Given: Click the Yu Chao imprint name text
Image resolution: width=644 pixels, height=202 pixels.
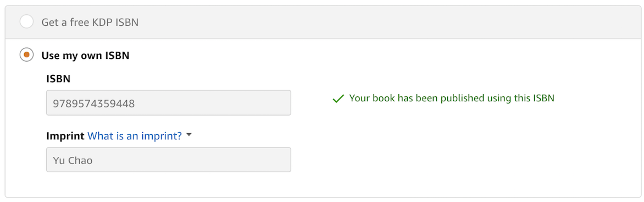Looking at the screenshot, I should pyautogui.click(x=73, y=160).
